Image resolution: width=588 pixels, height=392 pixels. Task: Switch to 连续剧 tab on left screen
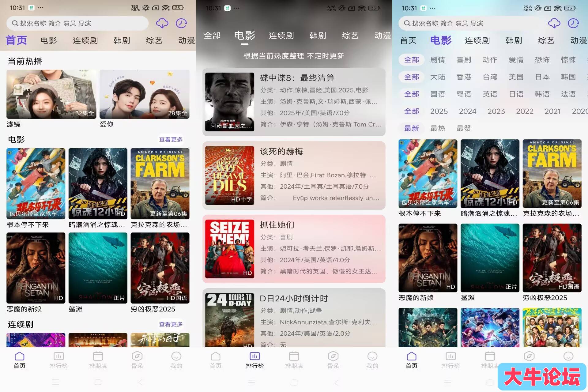click(x=85, y=40)
